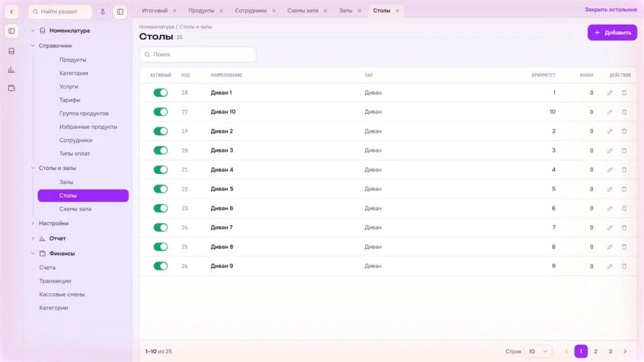The height and width of the screenshot is (362, 644).
Task: Open Типы оплат in sidebar
Action: (x=75, y=154)
